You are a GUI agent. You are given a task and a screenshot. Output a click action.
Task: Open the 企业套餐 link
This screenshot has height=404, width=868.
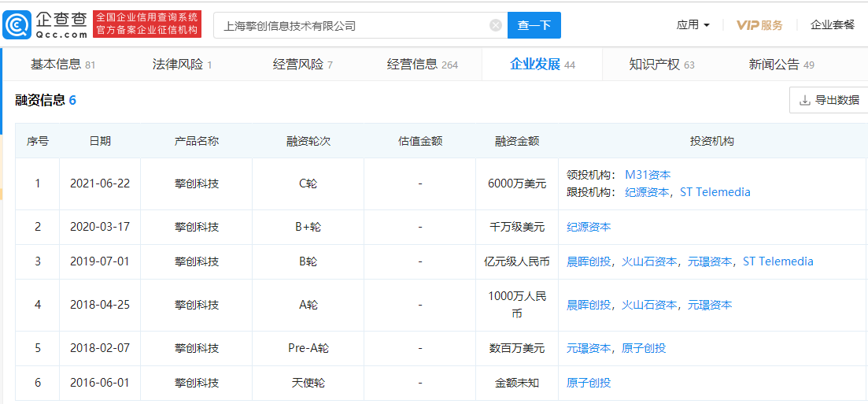click(x=832, y=25)
